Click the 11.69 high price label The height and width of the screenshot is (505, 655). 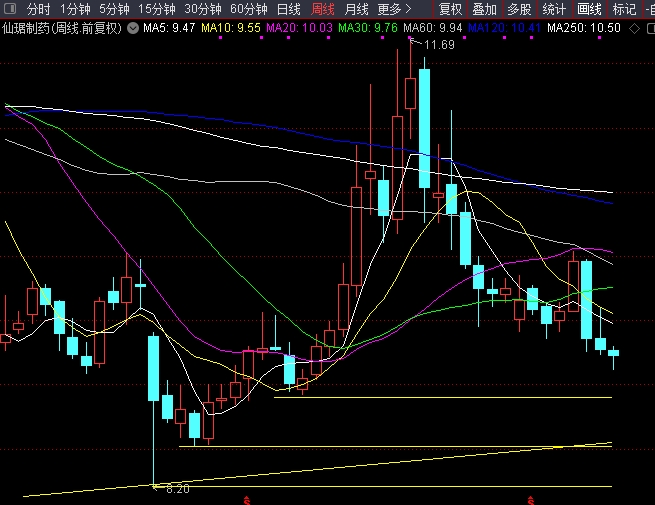point(439,45)
